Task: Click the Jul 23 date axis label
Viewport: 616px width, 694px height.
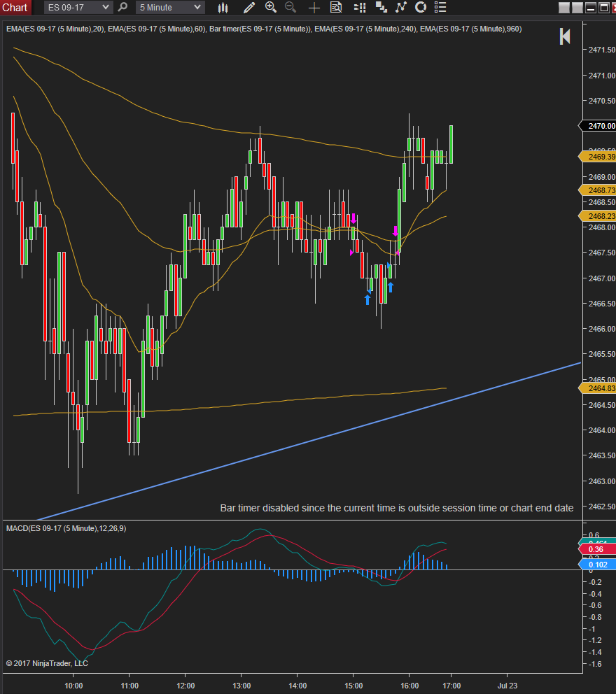Action: [x=507, y=686]
